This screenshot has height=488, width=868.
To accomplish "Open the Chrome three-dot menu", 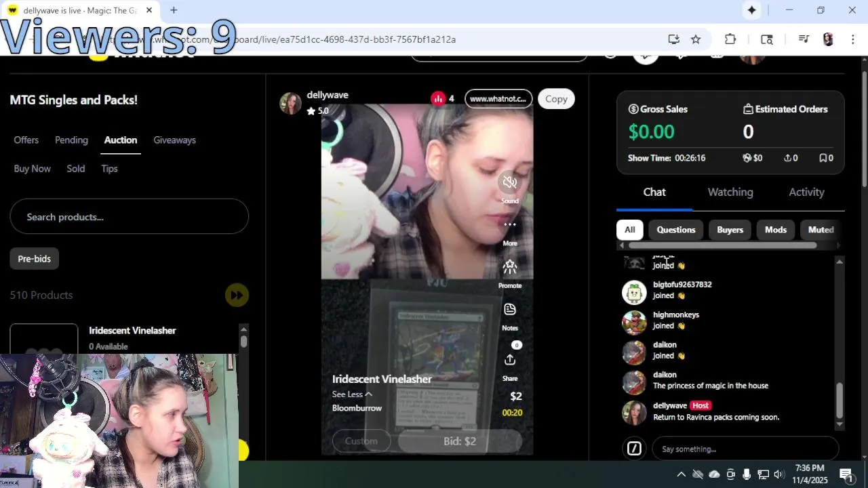I will pyautogui.click(x=852, y=39).
